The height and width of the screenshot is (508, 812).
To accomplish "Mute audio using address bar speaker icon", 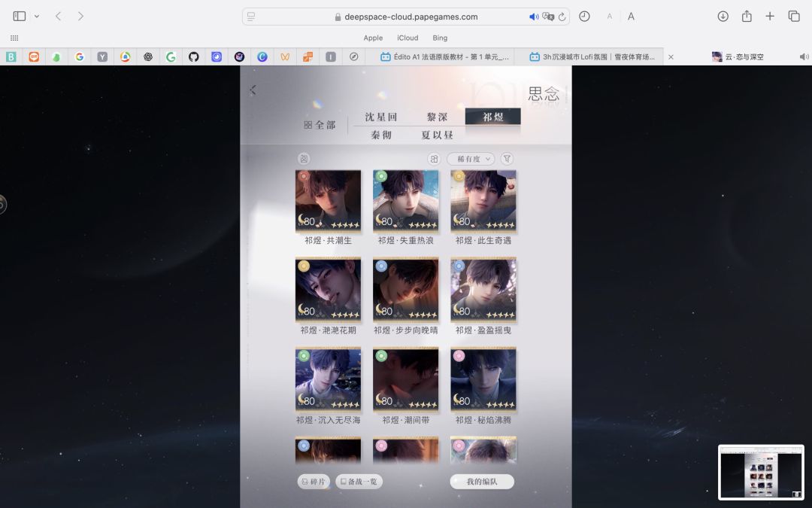I will [x=533, y=17].
